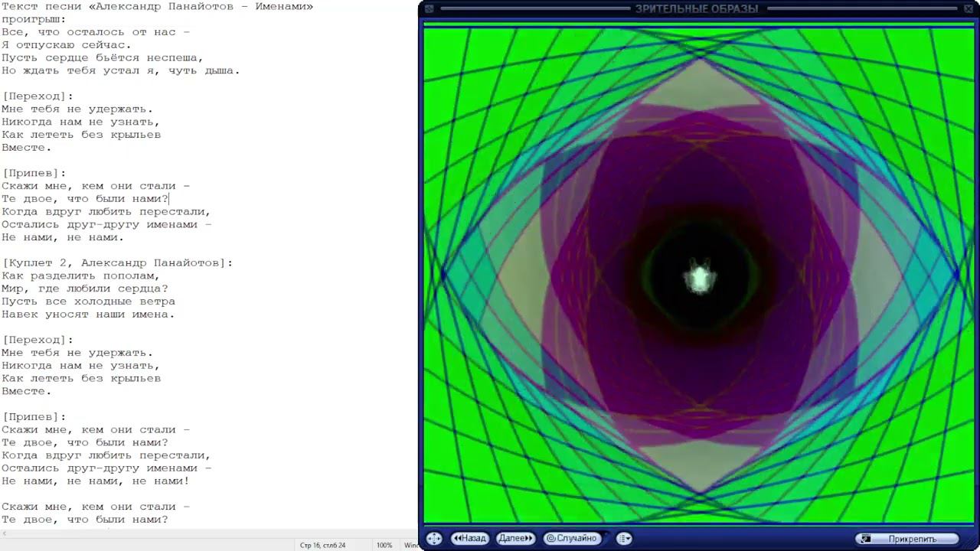Click the Прикрепить dock button

pyautogui.click(x=907, y=539)
